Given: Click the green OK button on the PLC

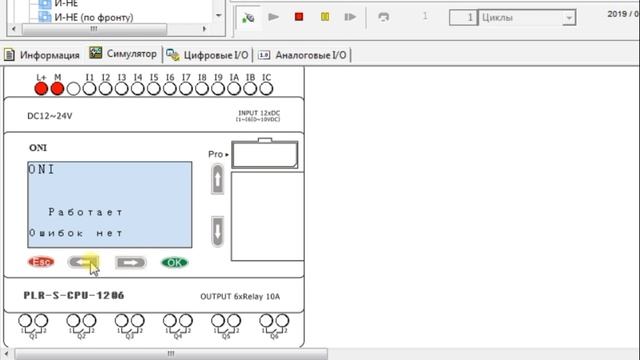Looking at the screenshot, I should (175, 262).
